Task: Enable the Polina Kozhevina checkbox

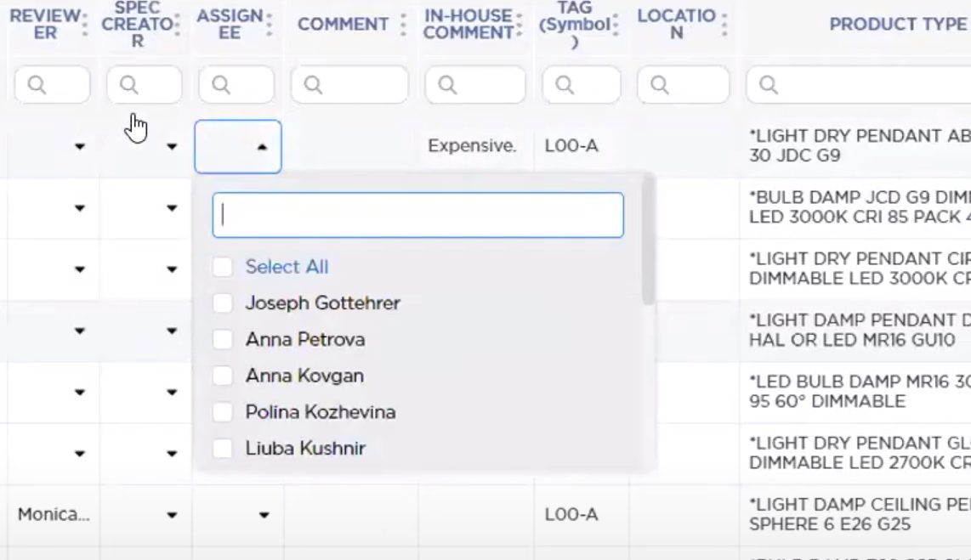Action: pos(223,412)
